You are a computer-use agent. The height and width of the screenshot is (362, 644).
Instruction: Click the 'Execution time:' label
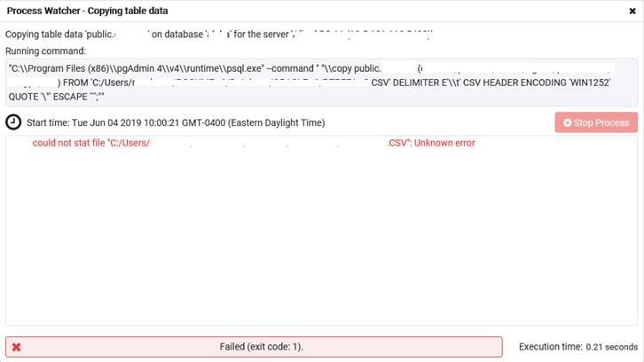tap(550, 347)
